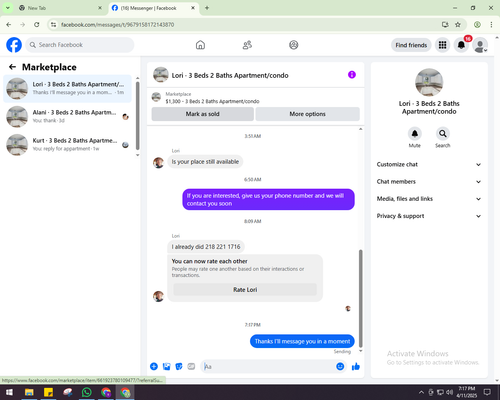Expand the Chat members section
Viewport: 500px width, 400px height.
(429, 182)
